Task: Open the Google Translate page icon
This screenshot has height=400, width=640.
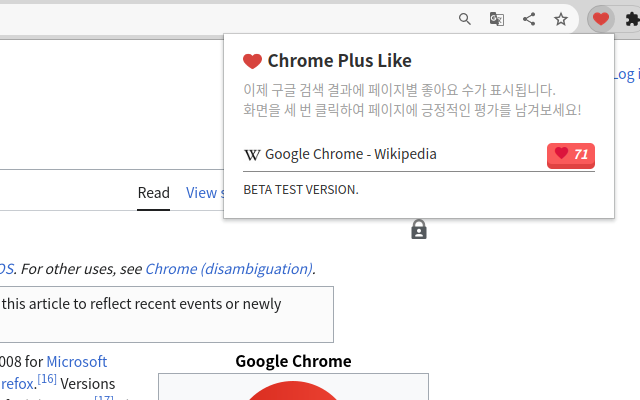Action: click(x=496, y=19)
